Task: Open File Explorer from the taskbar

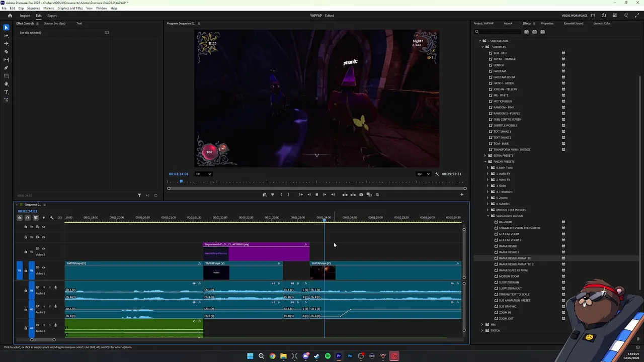Action: click(283, 356)
